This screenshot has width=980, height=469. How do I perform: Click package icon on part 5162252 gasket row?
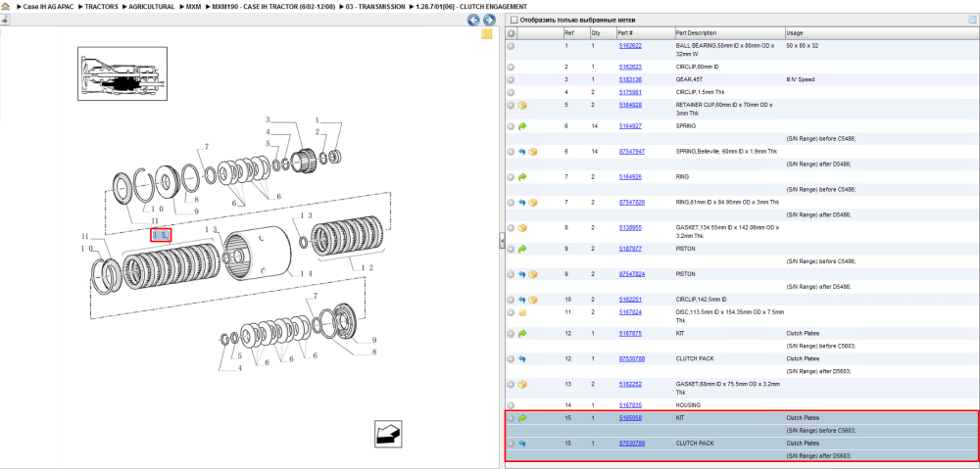522,384
